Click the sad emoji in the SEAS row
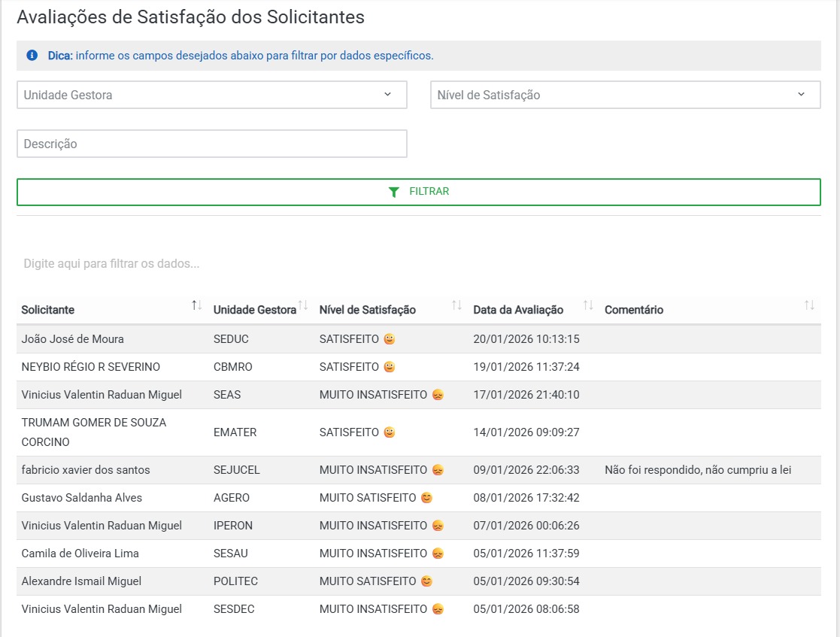 click(x=438, y=395)
